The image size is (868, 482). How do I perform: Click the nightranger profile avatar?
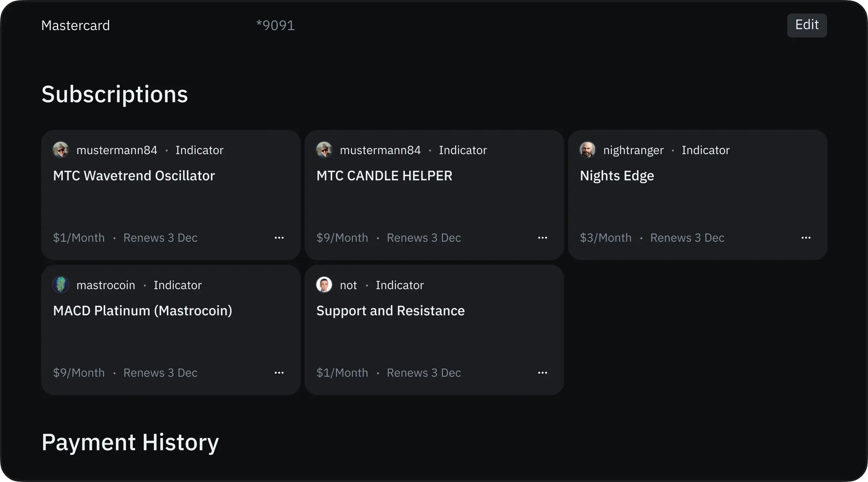[587, 150]
